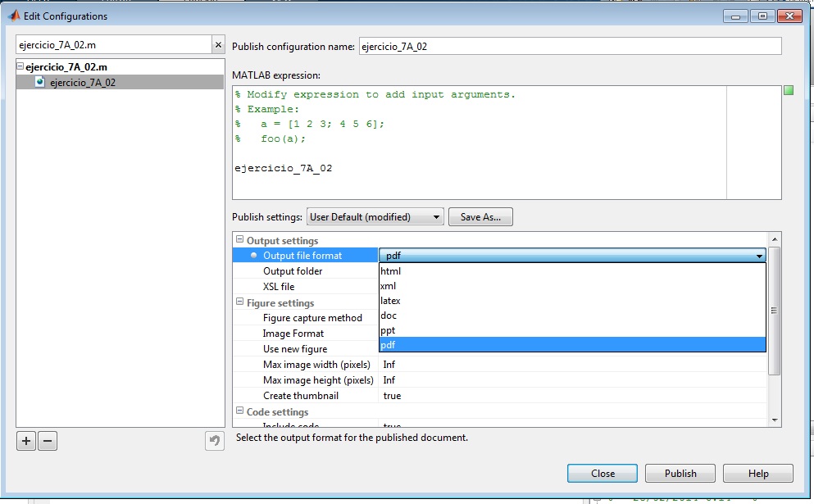Select the Output file format property row
Viewport: 814px width, 504px height.
(x=305, y=256)
